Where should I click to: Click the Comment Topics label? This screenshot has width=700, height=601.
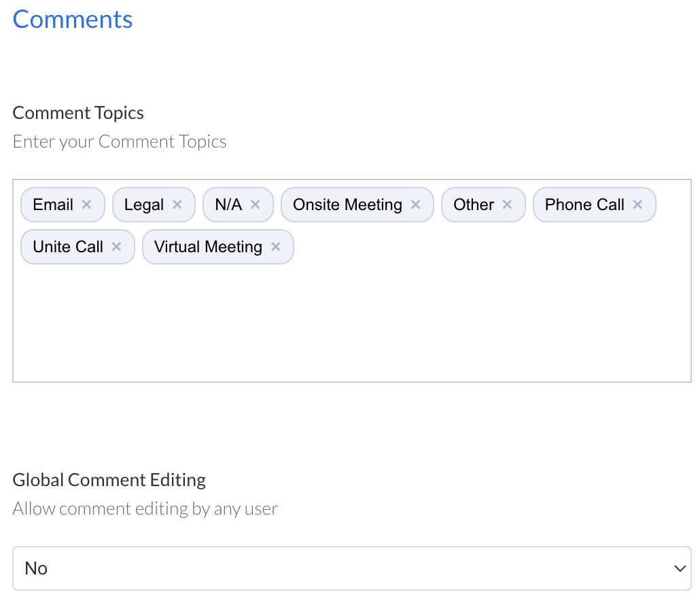coord(77,112)
